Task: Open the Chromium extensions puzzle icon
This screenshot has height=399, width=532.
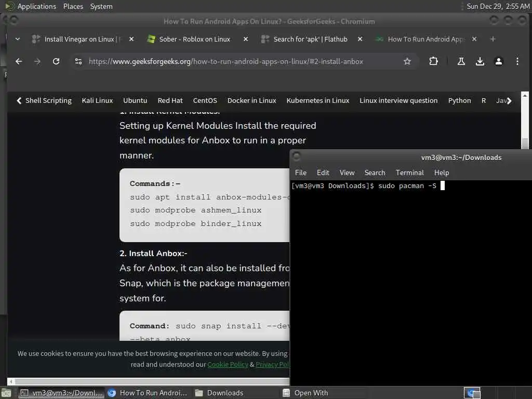Action: (x=433, y=61)
